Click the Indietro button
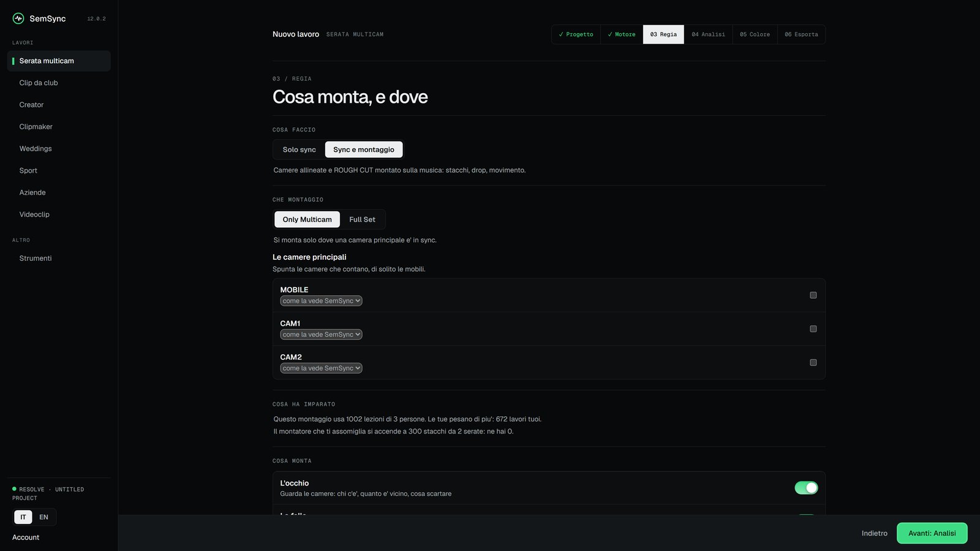Screen dimensions: 980x551 tap(874, 533)
